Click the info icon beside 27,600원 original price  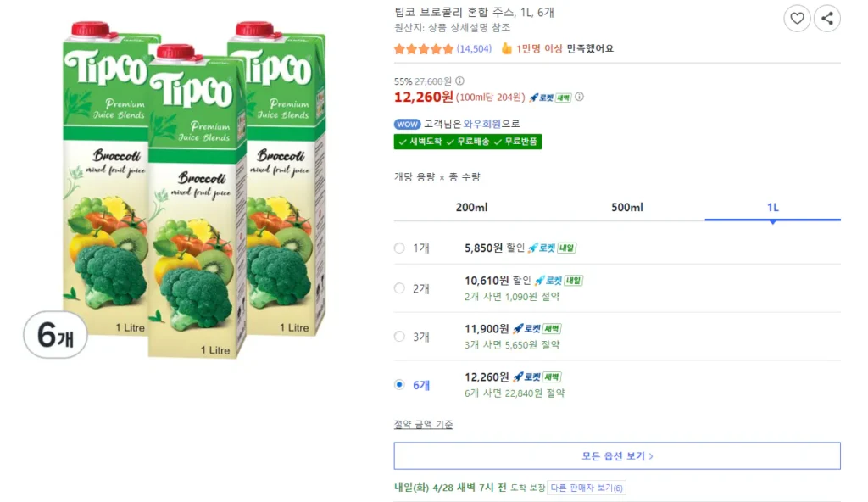click(x=459, y=81)
